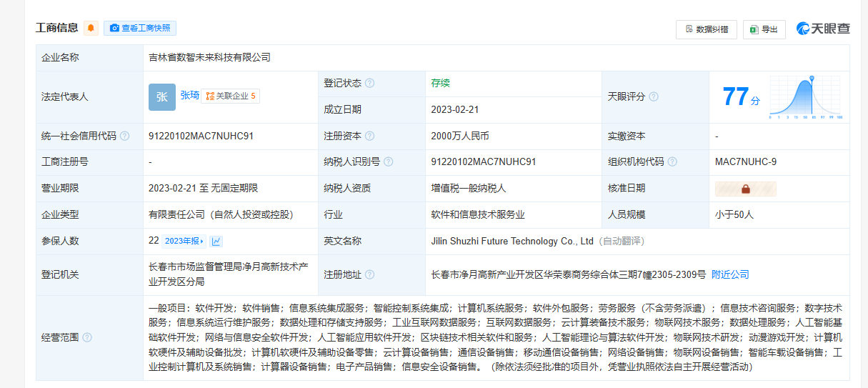Click the 人员规模 label cell
868x388 pixels.
point(655,214)
